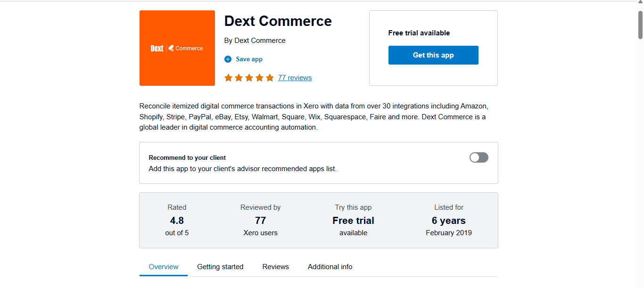The image size is (644, 288).
Task: Click Get this app
Action: point(433,55)
